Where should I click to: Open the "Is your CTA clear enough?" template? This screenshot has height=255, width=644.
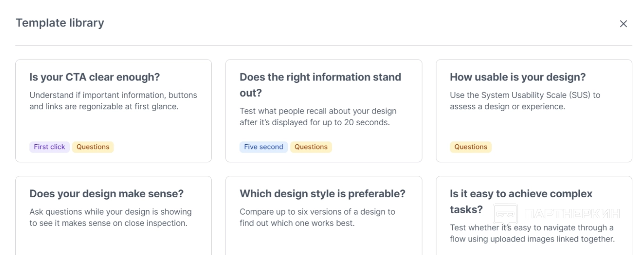click(x=94, y=77)
